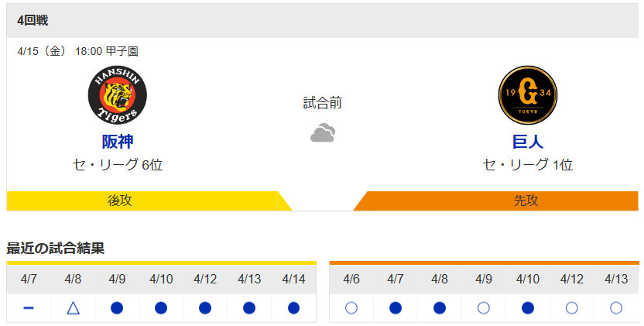
Task: Click Hanshin's 4/8 draw triangle icon
Action: (73, 308)
